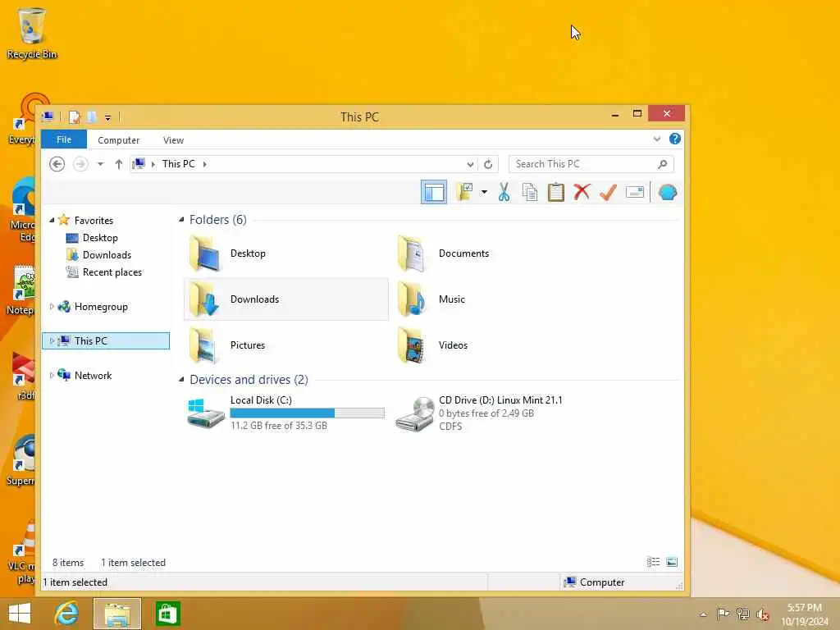The image size is (840, 630).
Task: Collapse the Devices and drives group
Action: (181, 380)
